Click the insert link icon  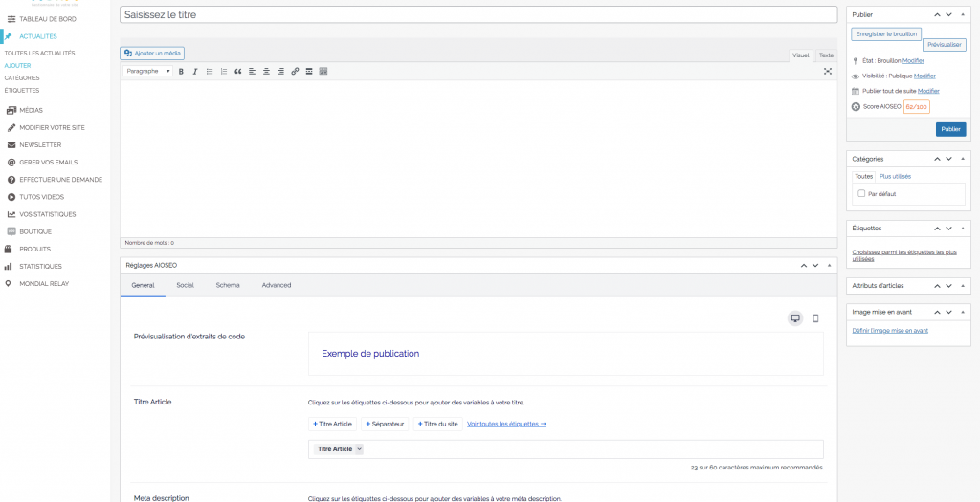click(295, 72)
